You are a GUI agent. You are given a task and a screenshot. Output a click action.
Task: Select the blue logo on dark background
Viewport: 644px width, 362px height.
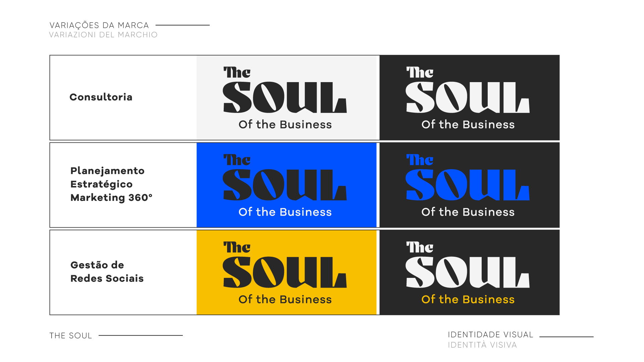[468, 185]
